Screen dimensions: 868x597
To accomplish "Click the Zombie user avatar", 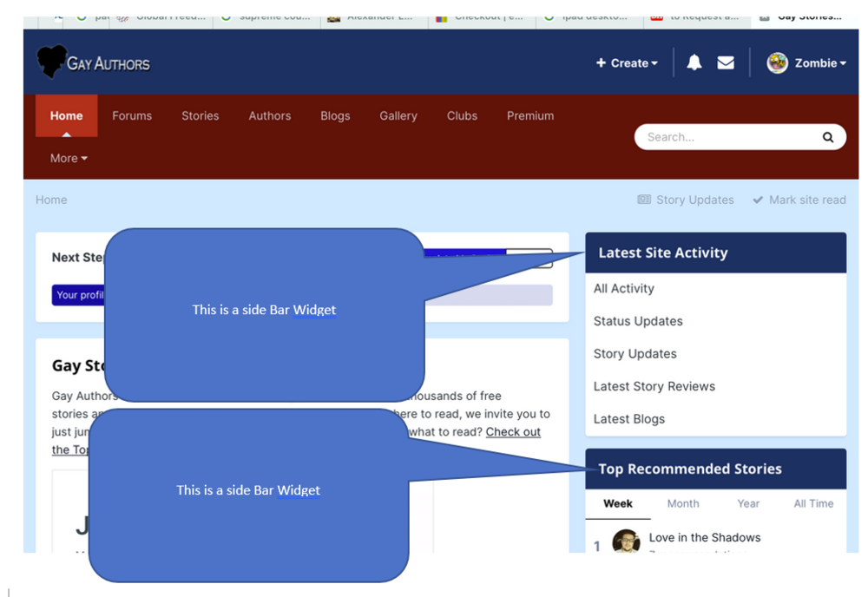I will 778,62.
